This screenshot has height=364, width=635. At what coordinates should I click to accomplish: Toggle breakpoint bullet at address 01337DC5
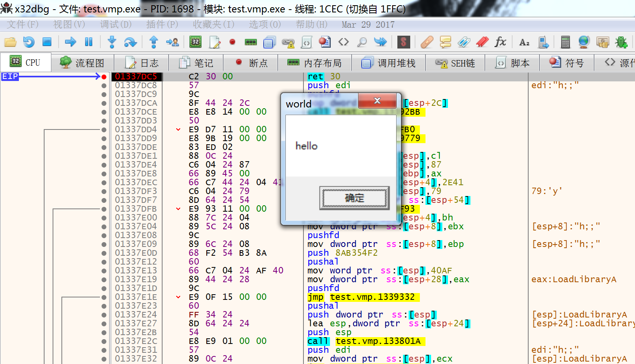(x=104, y=77)
